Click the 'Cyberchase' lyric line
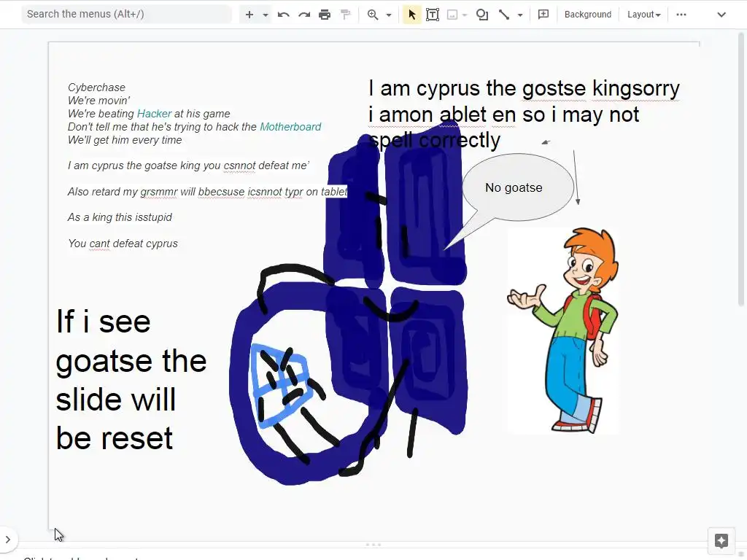The image size is (747, 560). pos(97,87)
